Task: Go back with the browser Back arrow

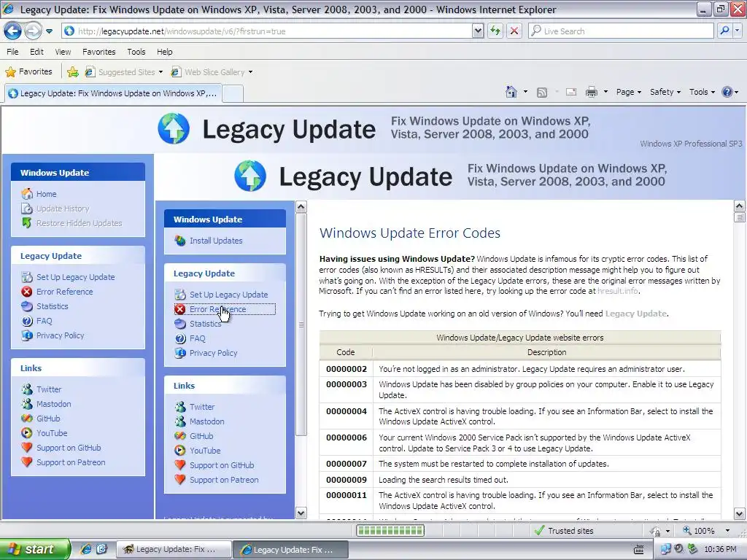Action: coord(13,31)
